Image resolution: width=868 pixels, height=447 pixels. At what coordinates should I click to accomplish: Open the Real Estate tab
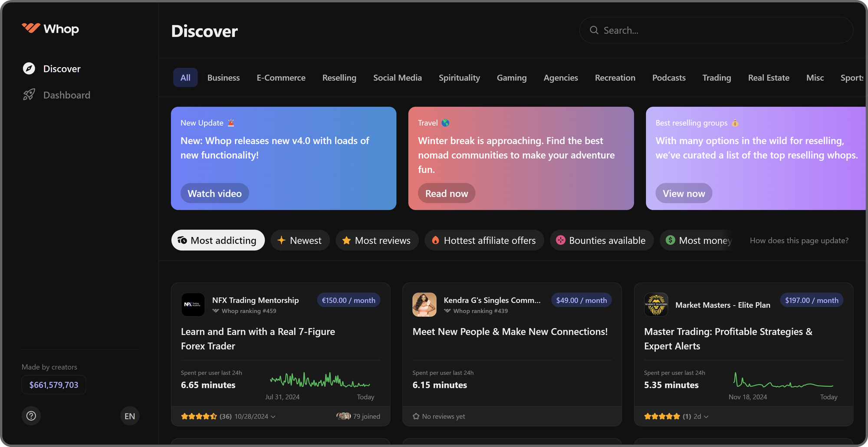pos(769,78)
